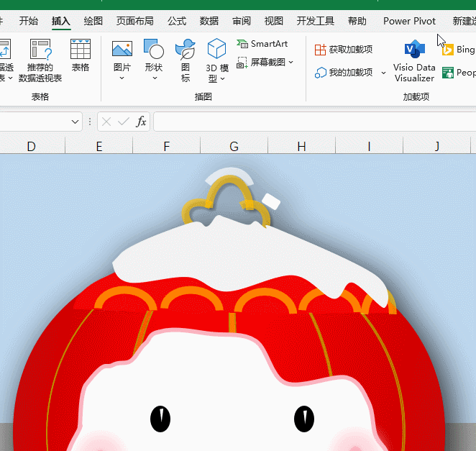Open the 视图 tab
Screen dimensions: 476x451
[x=273, y=21]
